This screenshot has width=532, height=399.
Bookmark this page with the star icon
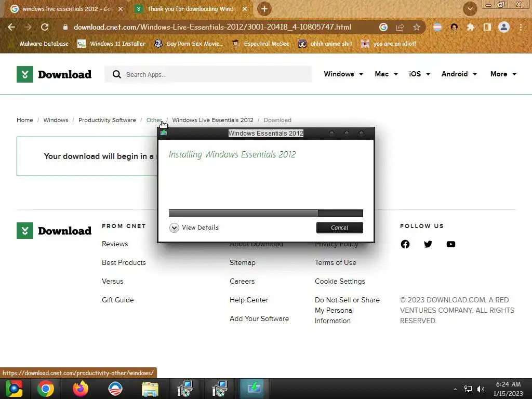(x=416, y=27)
